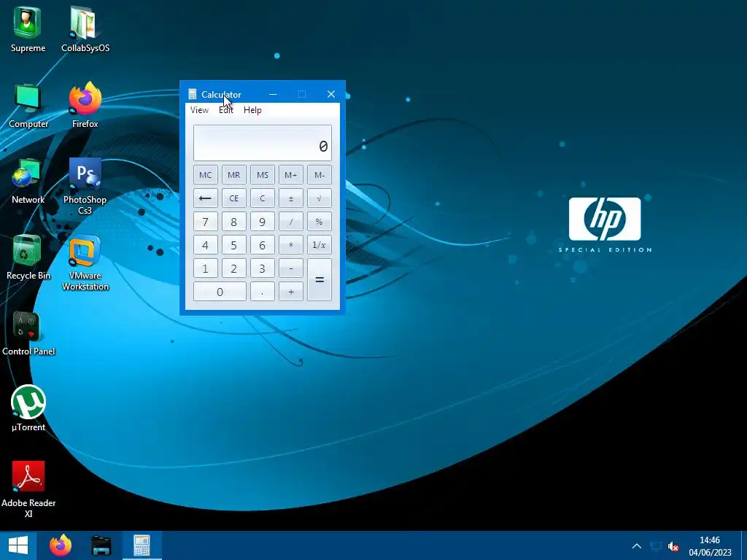Open the Edit menu in Calculator
747x560 pixels.
pos(226,110)
